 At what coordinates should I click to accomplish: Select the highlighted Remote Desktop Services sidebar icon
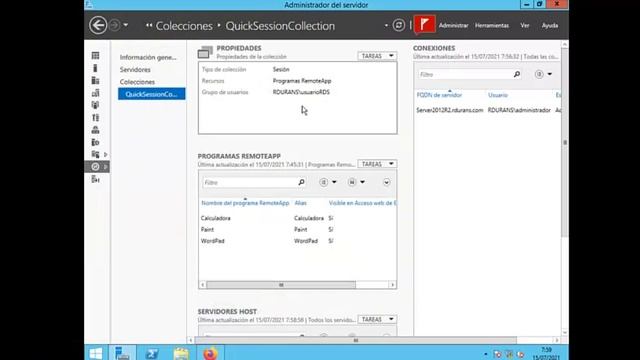pyautogui.click(x=96, y=167)
